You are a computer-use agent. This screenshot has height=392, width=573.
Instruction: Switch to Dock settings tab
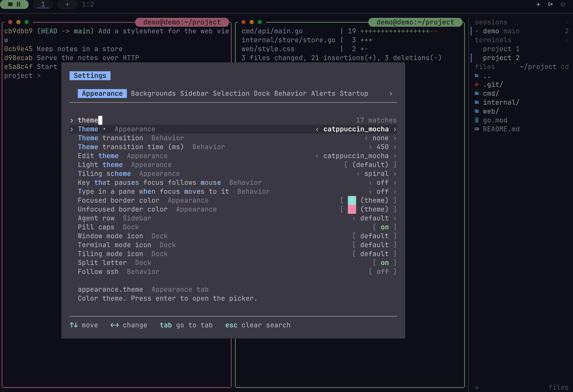(262, 93)
